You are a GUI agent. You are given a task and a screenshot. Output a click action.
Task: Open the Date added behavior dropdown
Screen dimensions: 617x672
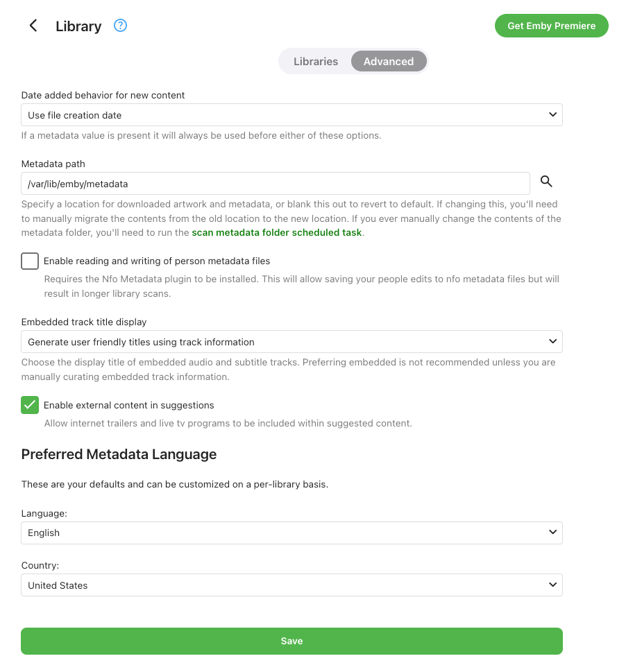click(x=291, y=115)
